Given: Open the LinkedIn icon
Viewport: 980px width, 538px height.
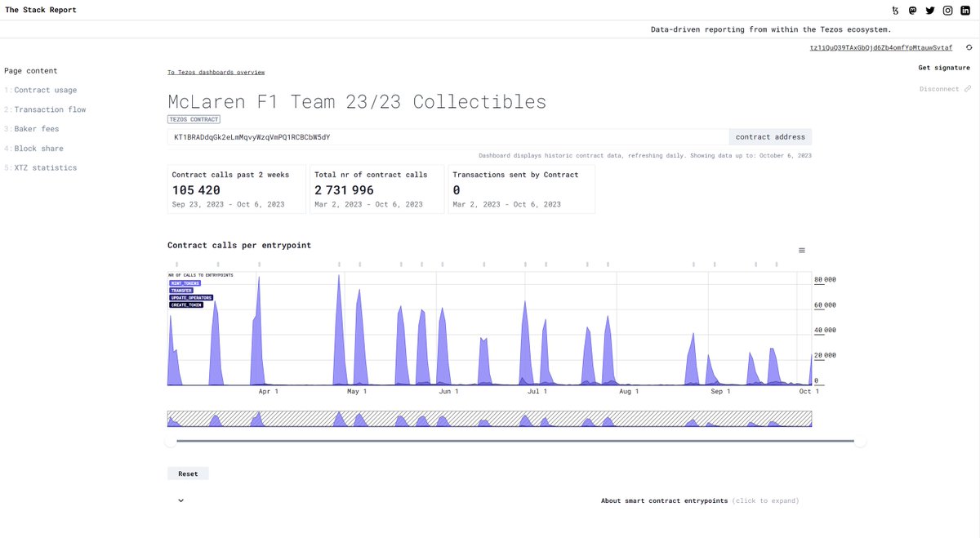Looking at the screenshot, I should (x=965, y=11).
